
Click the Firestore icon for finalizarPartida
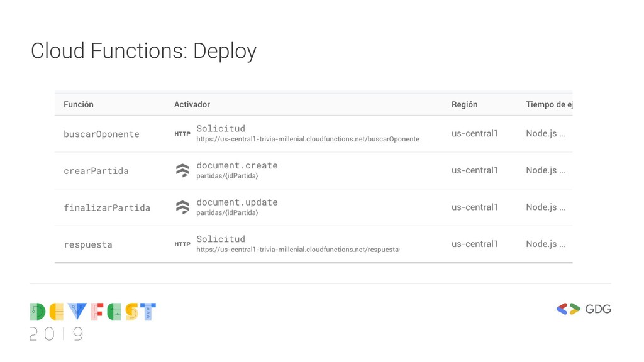point(182,207)
